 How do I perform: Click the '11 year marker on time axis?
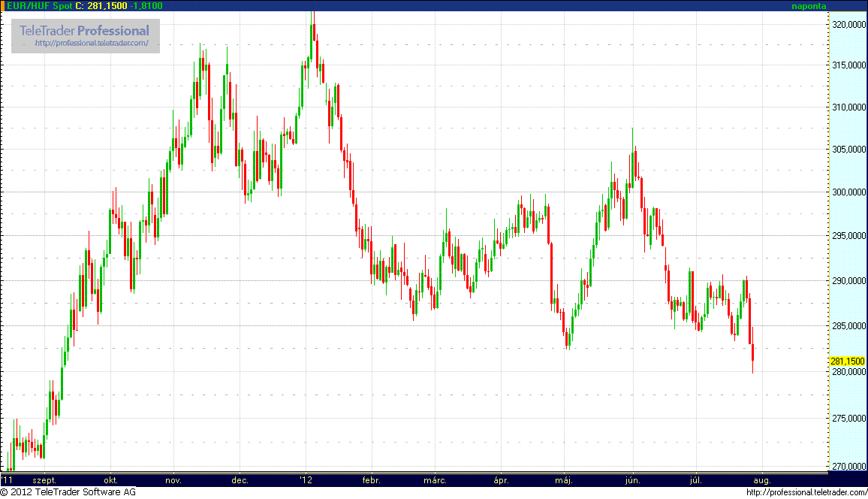coord(7,479)
